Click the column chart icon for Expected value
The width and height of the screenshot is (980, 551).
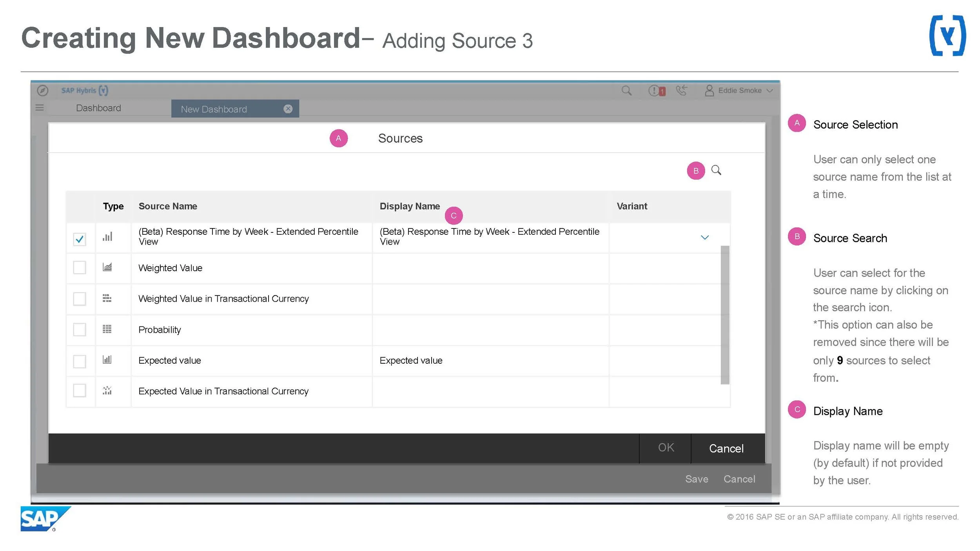click(107, 359)
